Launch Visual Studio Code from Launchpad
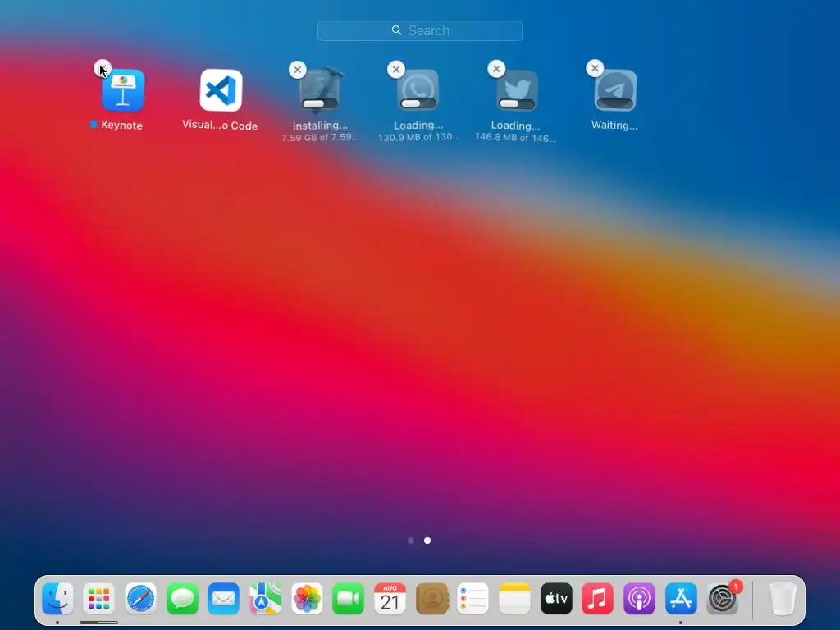 [x=221, y=90]
